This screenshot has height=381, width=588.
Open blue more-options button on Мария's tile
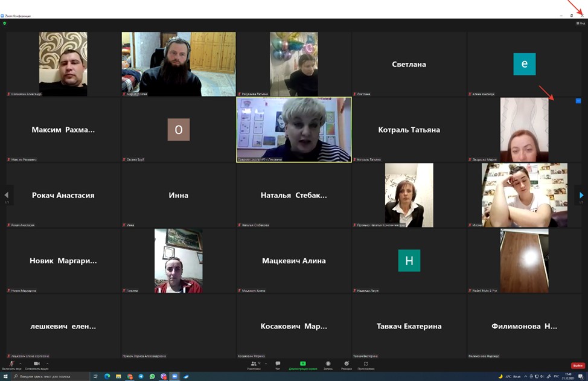pos(578,101)
